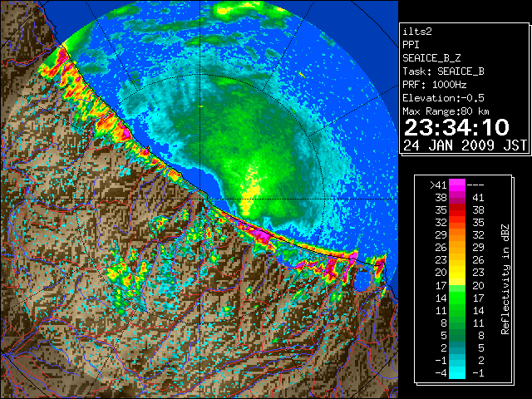Click the 'Elevation:-0.5' value
The image size is (532, 399).
(x=443, y=98)
